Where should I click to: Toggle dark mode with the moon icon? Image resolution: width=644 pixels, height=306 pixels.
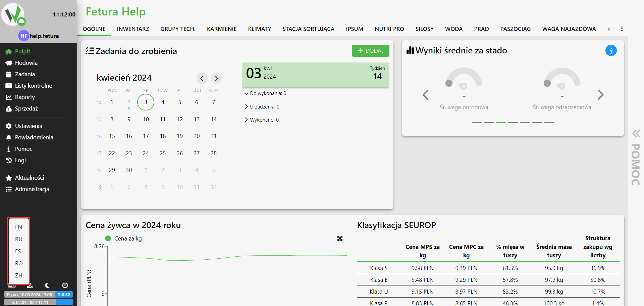click(47, 285)
